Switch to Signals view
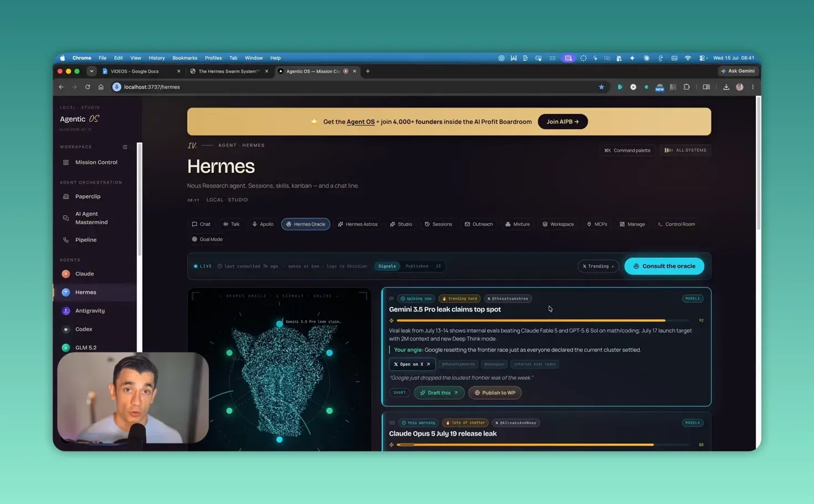The image size is (814, 504). 387,266
